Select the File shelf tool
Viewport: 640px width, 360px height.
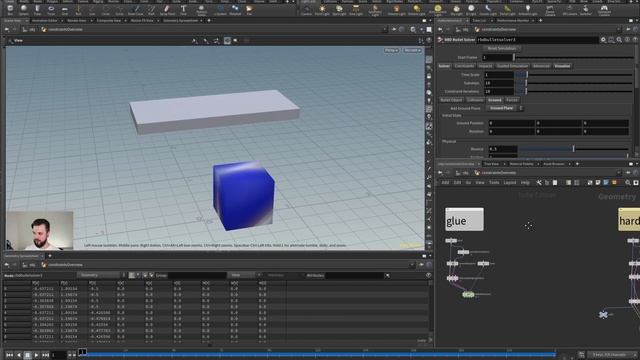[249, 10]
